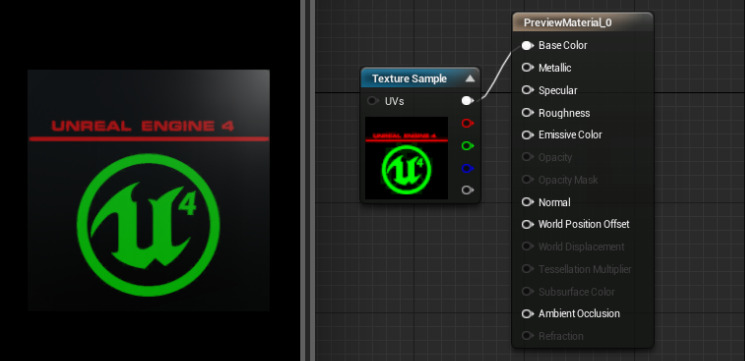Click the UVs label on Texture Sample
The height and width of the screenshot is (361, 745).
coord(394,101)
